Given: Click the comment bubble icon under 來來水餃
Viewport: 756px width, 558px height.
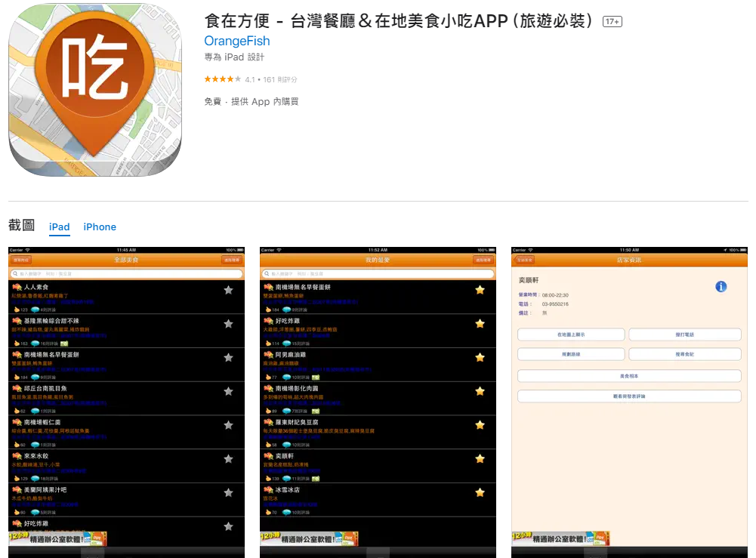Looking at the screenshot, I should click(x=35, y=479).
